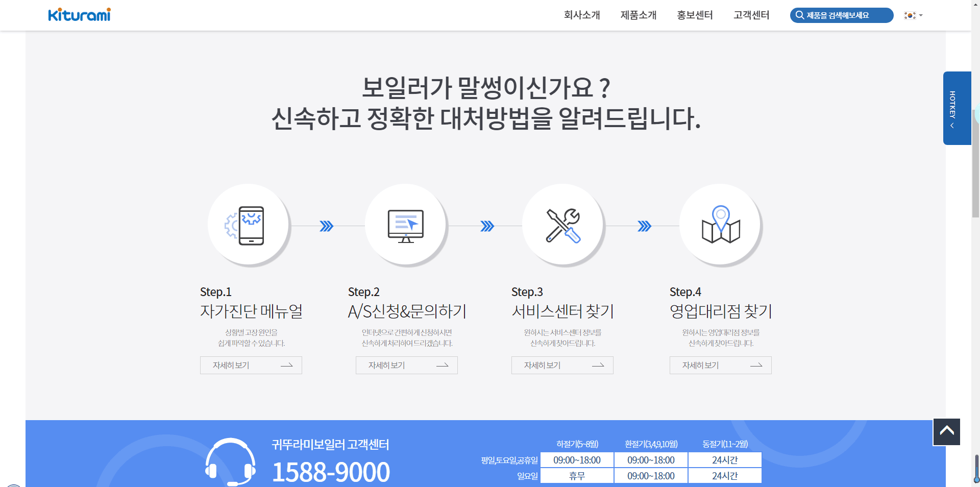
Task: Click the service center tools icon
Action: pyautogui.click(x=563, y=225)
